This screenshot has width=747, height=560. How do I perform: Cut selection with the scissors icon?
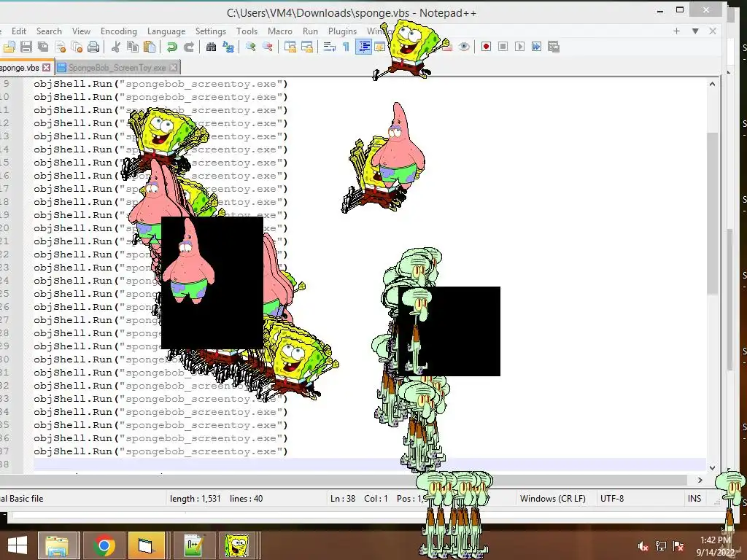(115, 47)
